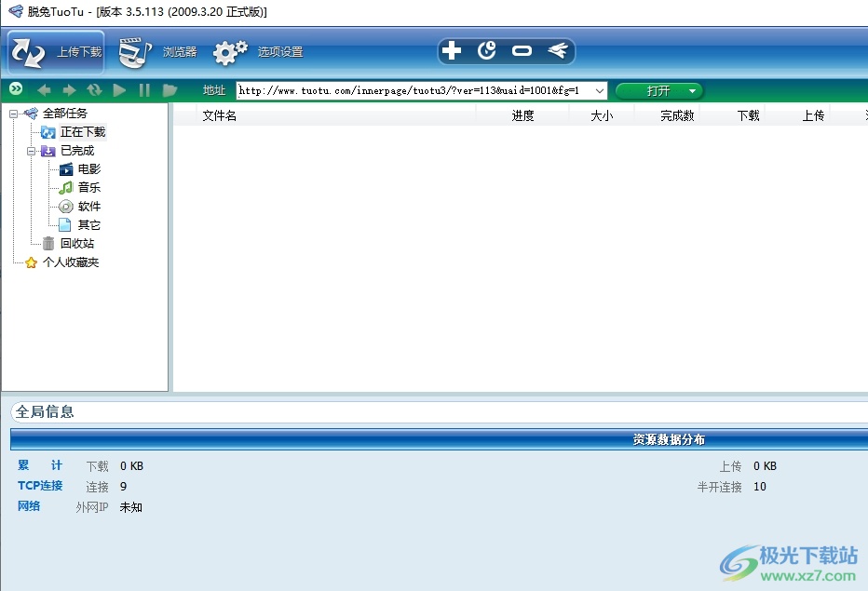Click the minus remove task icon

pos(522,51)
